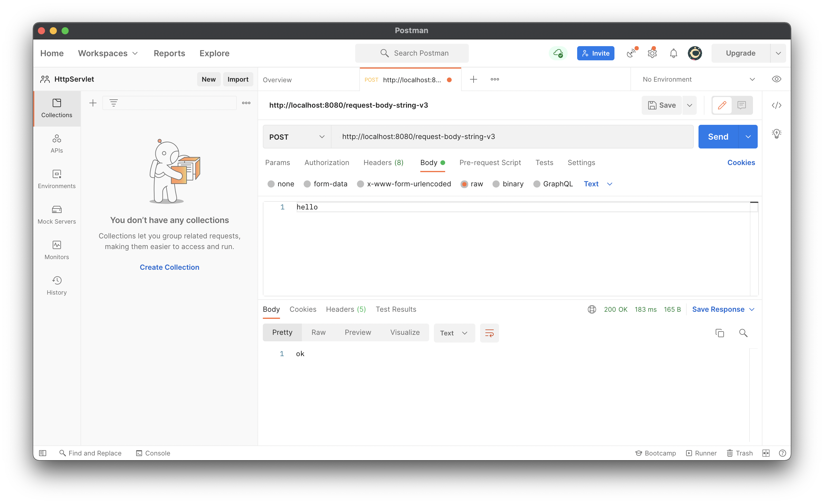Click the Create Collection link
The width and height of the screenshot is (824, 504).
170,267
